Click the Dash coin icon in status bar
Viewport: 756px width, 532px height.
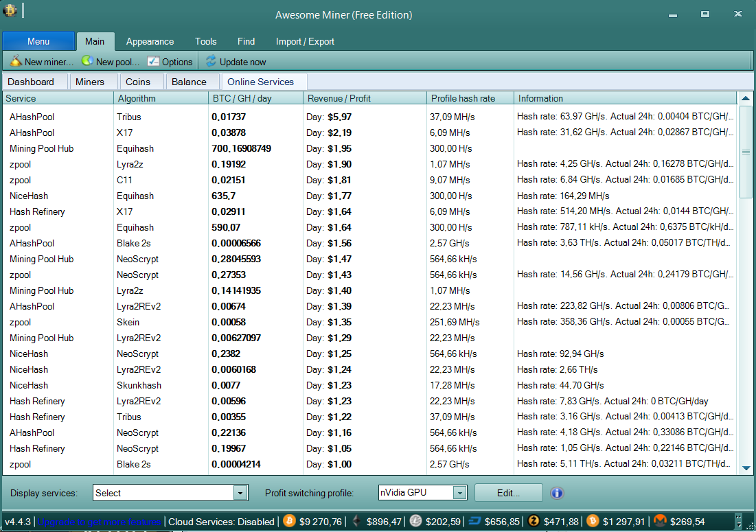pos(474,521)
